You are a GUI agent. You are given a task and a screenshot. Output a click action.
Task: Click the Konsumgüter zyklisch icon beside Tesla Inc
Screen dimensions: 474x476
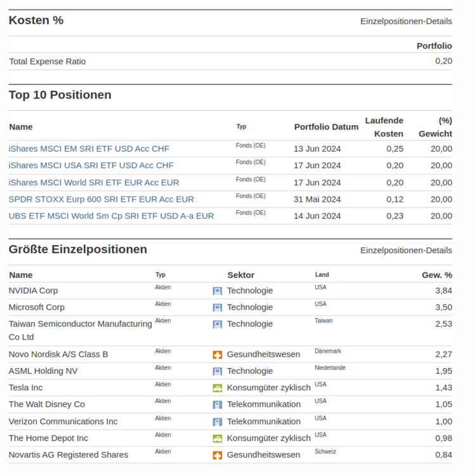coord(217,388)
